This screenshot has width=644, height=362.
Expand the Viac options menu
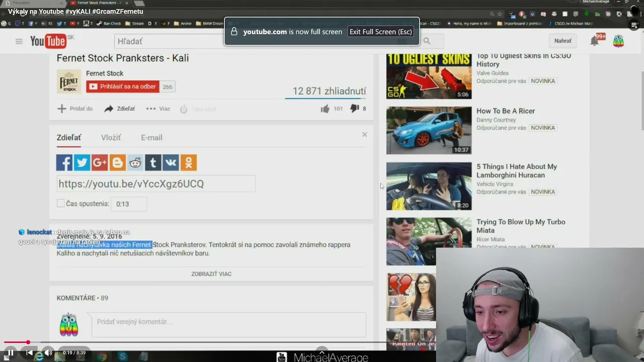coord(158,109)
